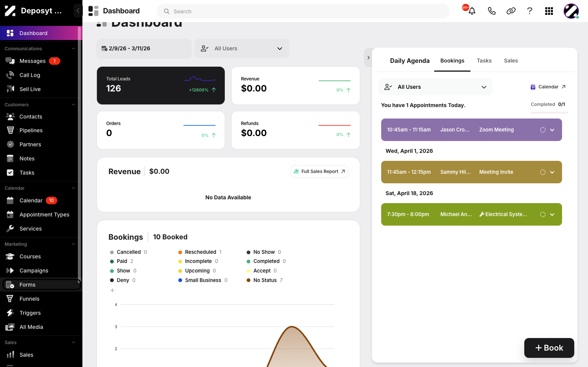Click the link chain icon in header
Screen dimensions: 588x367
(511, 11)
